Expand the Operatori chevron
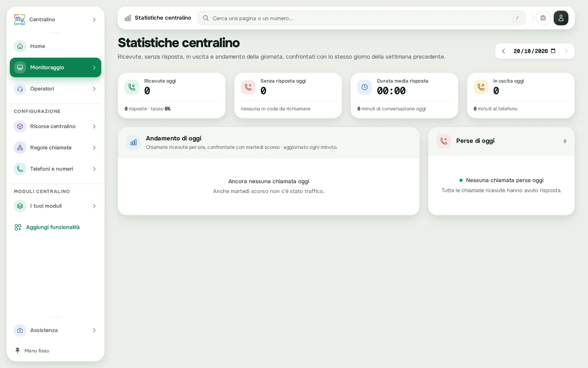Viewport: 588px width, 368px height. tap(94, 89)
